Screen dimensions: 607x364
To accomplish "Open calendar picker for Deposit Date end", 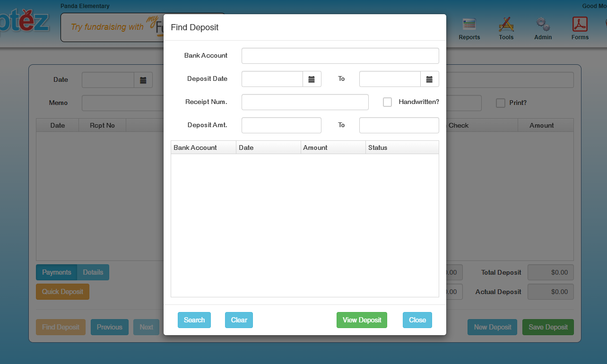I will coord(429,79).
